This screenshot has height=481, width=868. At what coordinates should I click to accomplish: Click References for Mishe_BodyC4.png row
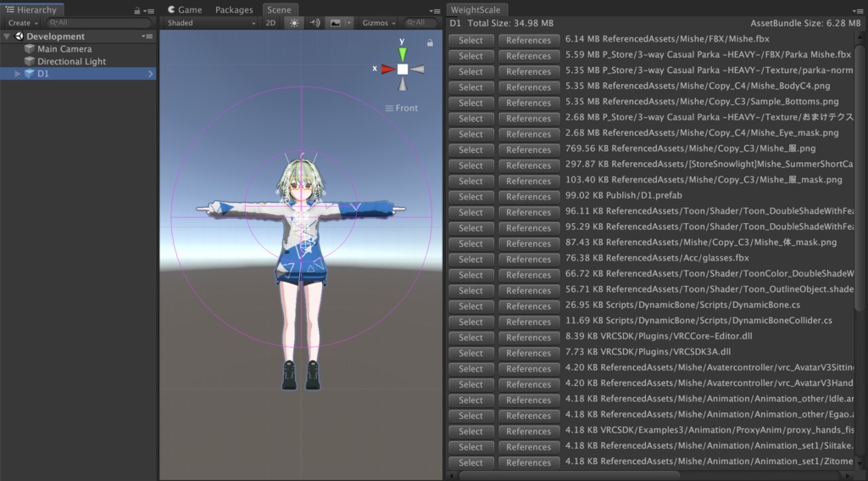coord(529,87)
